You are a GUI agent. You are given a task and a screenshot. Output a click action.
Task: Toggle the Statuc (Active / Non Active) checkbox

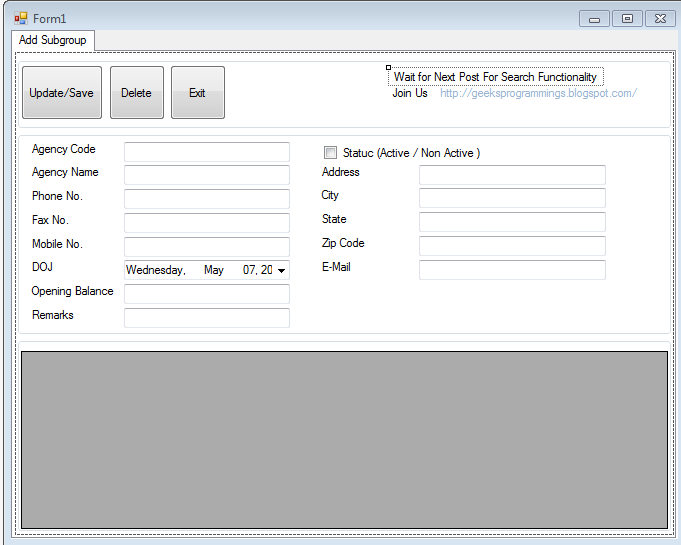click(x=330, y=153)
